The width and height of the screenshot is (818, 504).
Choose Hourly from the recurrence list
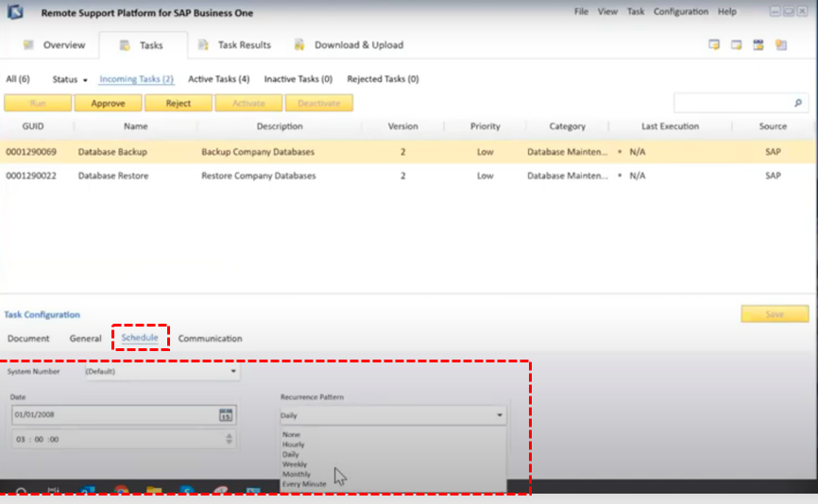coord(293,445)
